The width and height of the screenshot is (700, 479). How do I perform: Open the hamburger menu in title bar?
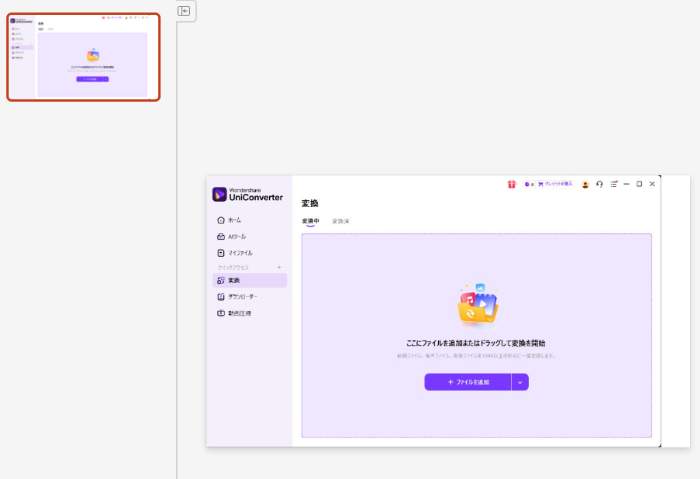(x=613, y=184)
